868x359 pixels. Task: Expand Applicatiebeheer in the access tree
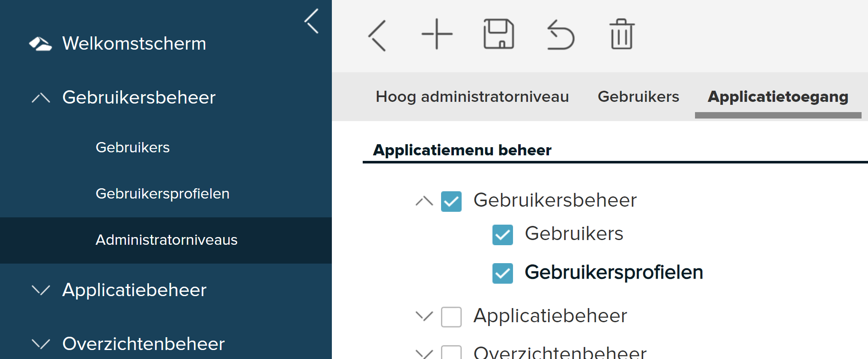(x=424, y=317)
